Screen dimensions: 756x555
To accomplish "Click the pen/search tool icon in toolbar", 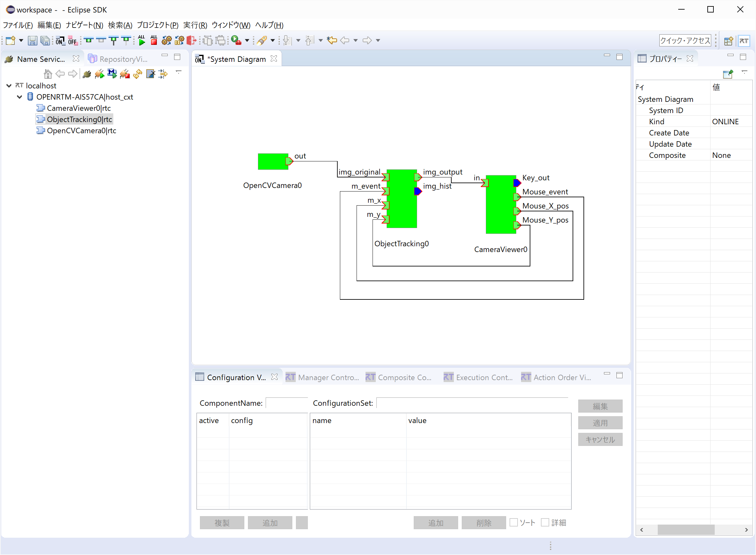I will pos(262,41).
